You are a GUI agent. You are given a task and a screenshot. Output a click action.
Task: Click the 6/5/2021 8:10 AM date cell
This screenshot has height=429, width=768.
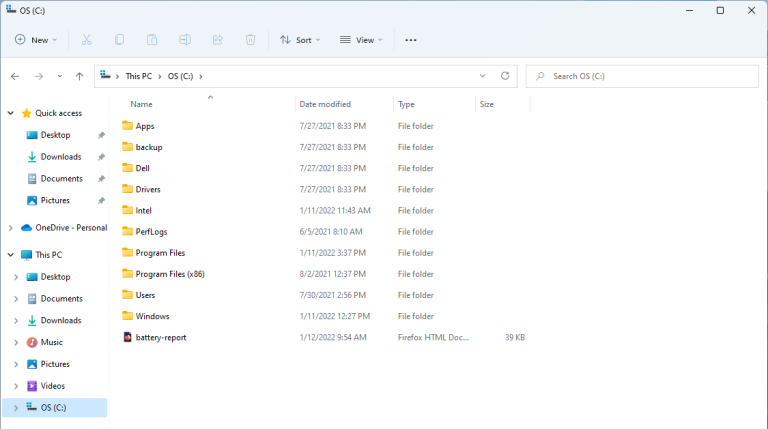click(x=331, y=232)
